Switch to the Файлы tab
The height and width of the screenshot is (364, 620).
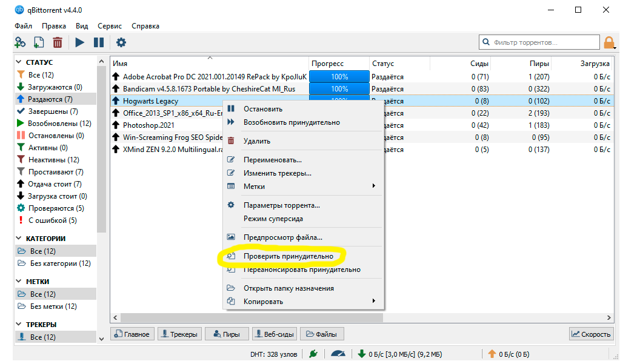pos(322,334)
